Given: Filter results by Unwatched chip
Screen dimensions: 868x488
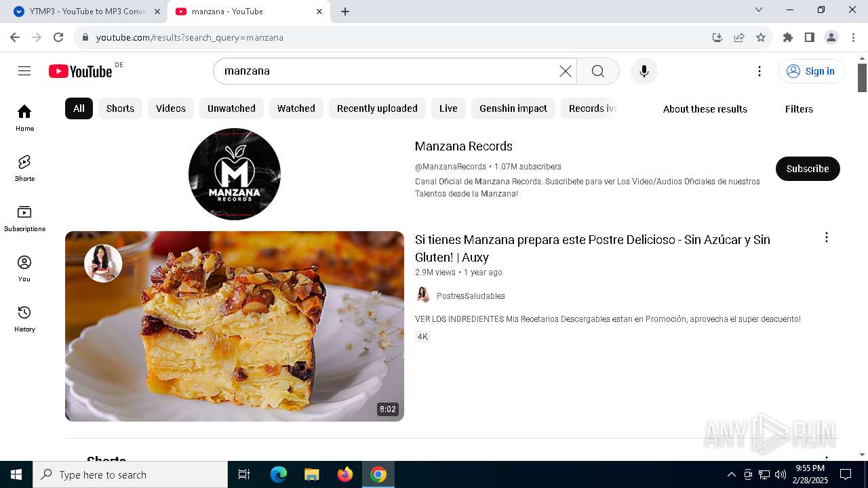Looking at the screenshot, I should coord(231,108).
